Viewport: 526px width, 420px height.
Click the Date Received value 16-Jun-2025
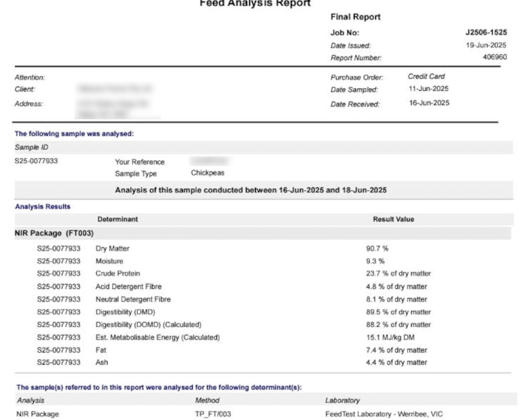click(x=429, y=104)
